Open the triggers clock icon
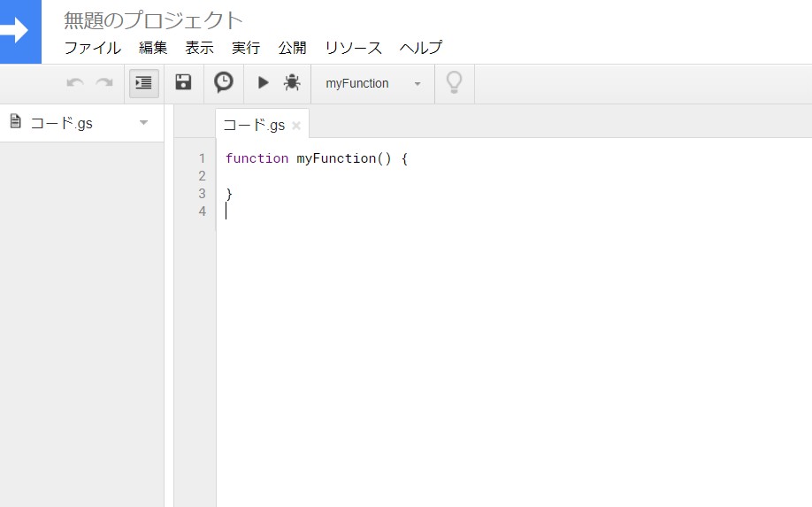812x507 pixels. coord(223,82)
